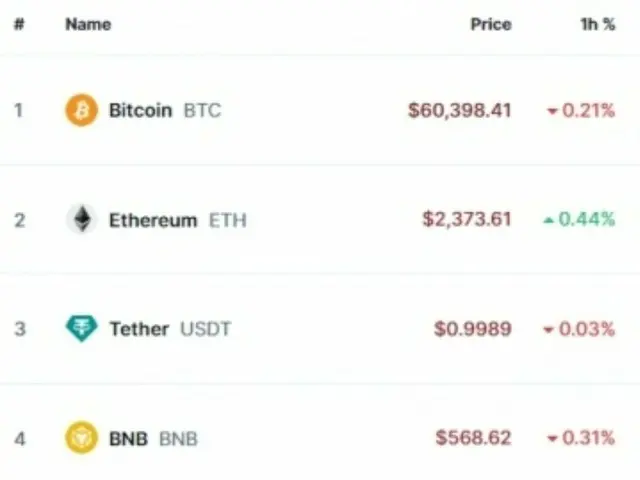Click the Tether teal logo icon

(x=82, y=329)
